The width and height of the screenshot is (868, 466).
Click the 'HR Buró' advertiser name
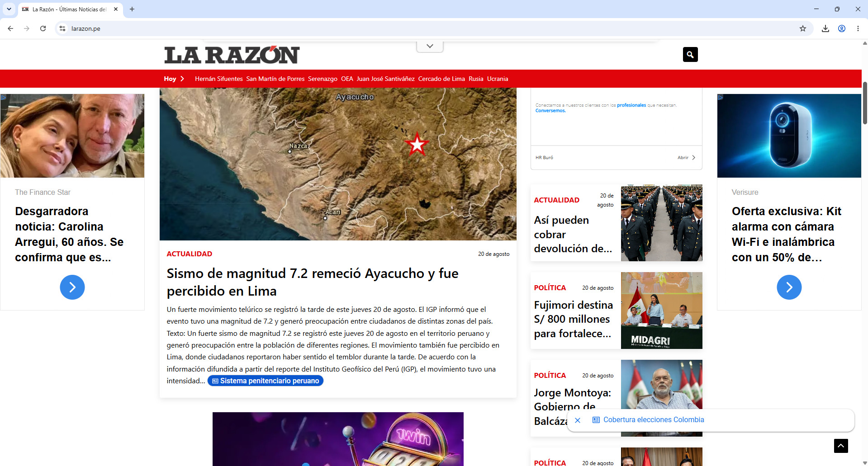544,158
